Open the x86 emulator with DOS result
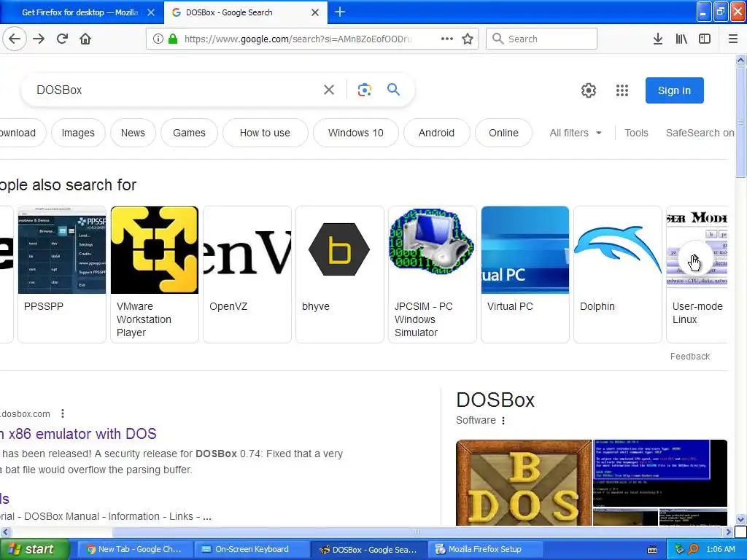This screenshot has height=560, width=747. [x=78, y=434]
